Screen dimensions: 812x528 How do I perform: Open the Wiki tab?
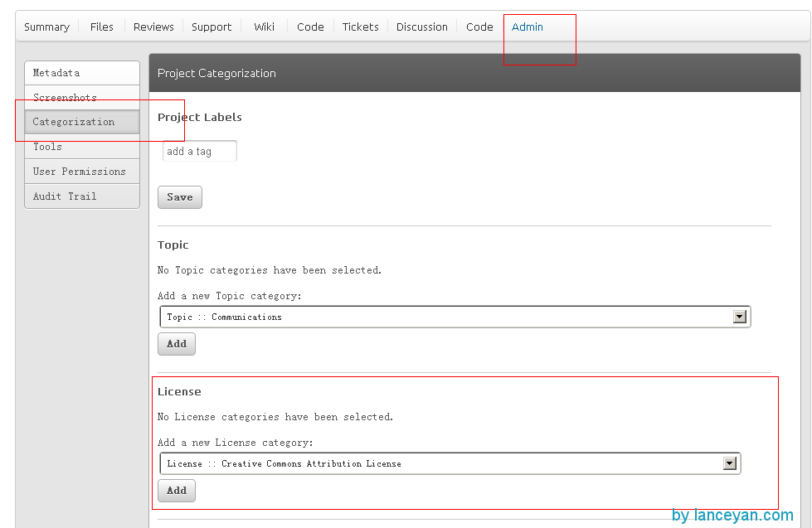(x=263, y=27)
